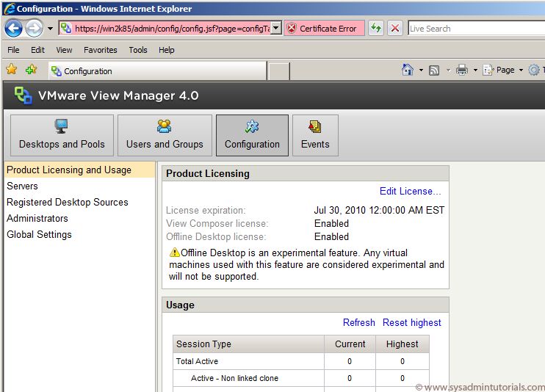Click the Session Type column header
Screen dimensions: 545x392
click(248, 344)
